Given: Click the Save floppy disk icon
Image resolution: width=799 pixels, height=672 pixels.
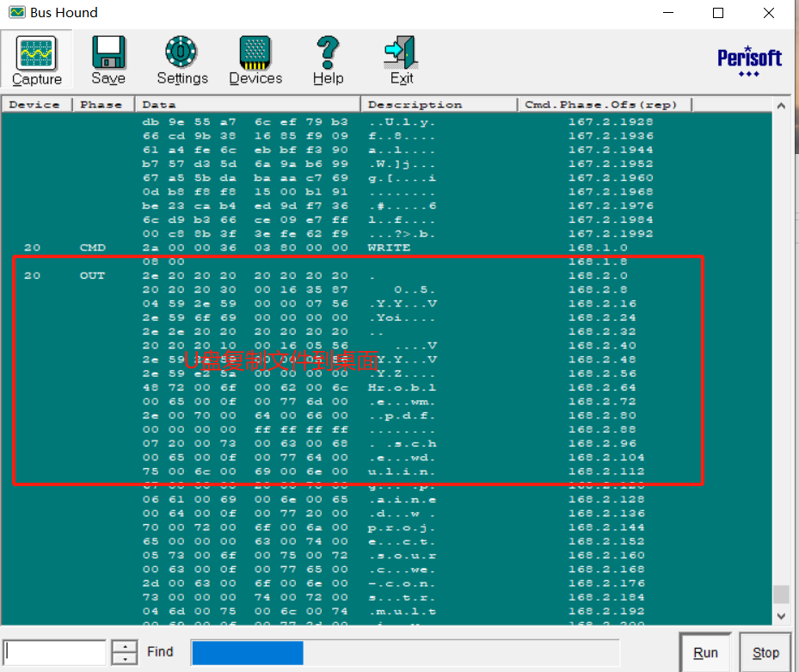Looking at the screenshot, I should tap(108, 52).
